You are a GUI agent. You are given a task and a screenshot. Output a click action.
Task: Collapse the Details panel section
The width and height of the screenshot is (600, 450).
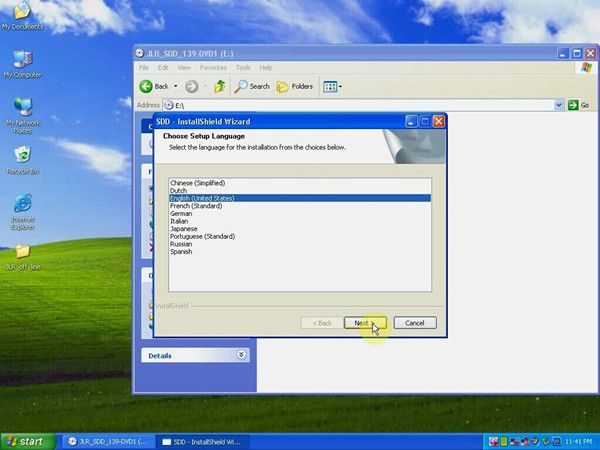(x=241, y=355)
